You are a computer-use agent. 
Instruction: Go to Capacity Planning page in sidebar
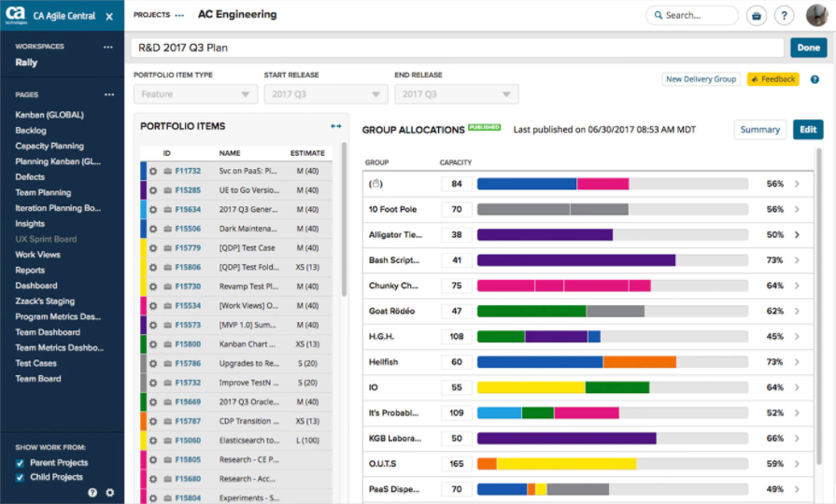pyautogui.click(x=50, y=146)
